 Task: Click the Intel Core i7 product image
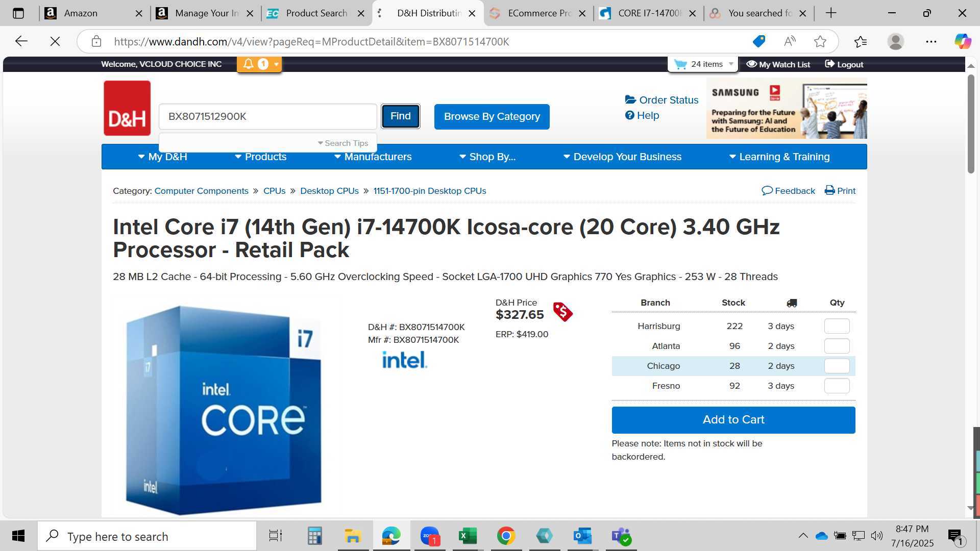(x=223, y=410)
